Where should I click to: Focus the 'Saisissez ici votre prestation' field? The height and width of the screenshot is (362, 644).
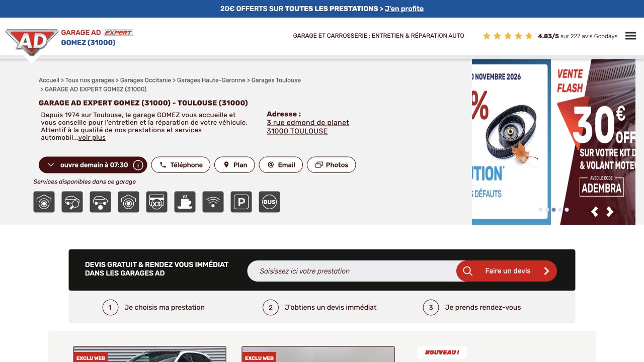[352, 271]
